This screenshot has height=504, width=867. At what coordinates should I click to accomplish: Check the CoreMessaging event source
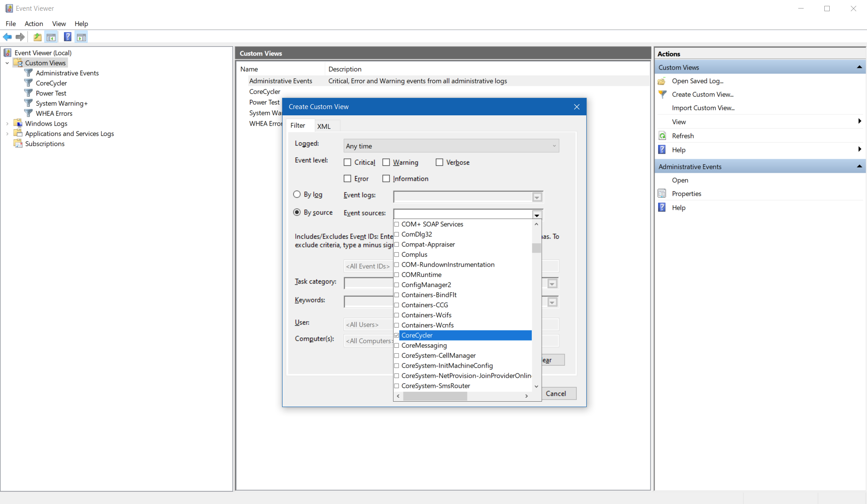point(397,346)
